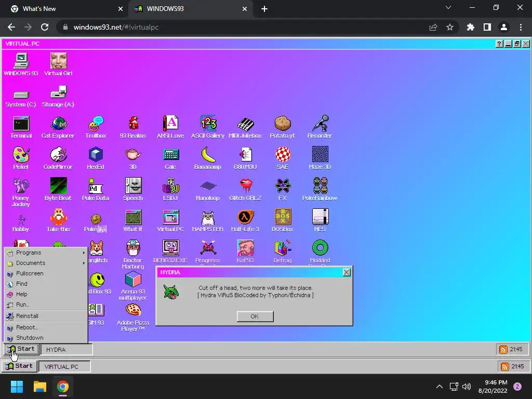Open File Explorer from Windows taskbar
This screenshot has height=399, width=532.
[39, 387]
